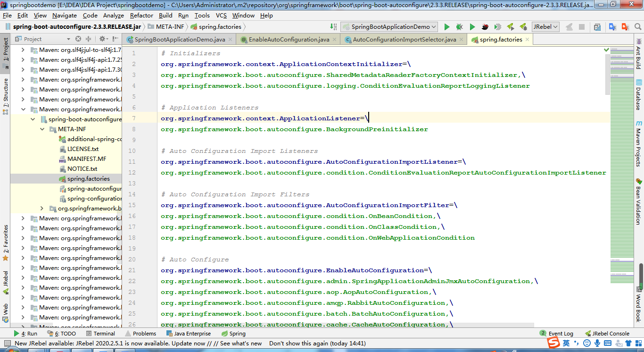644x352 pixels.
Task: Open Project Structure toolbar icon
Action: pos(597,27)
